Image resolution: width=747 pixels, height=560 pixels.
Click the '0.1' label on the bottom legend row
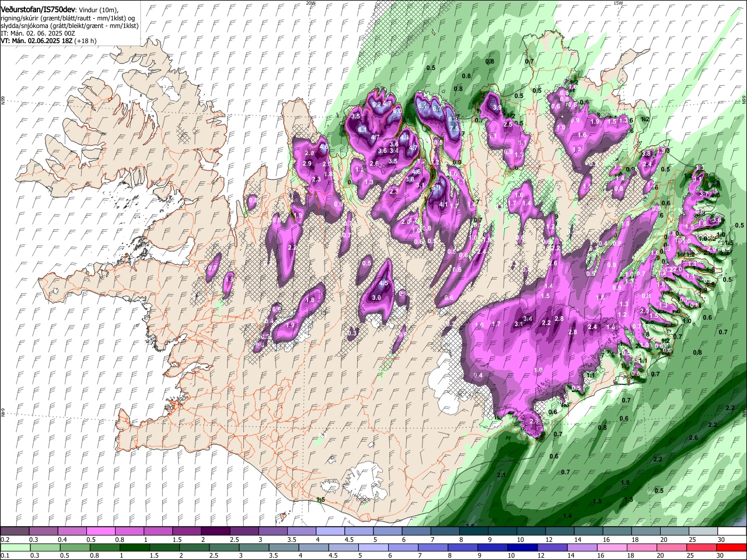[x=5, y=556]
